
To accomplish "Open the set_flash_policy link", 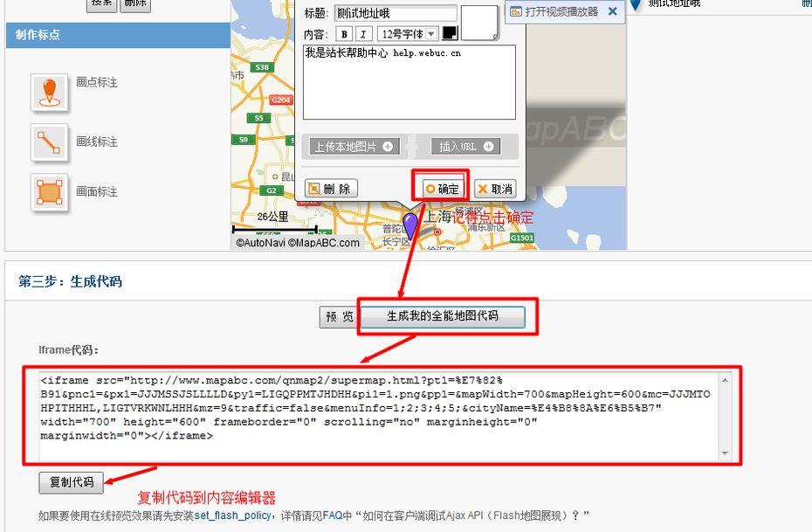I will [232, 515].
